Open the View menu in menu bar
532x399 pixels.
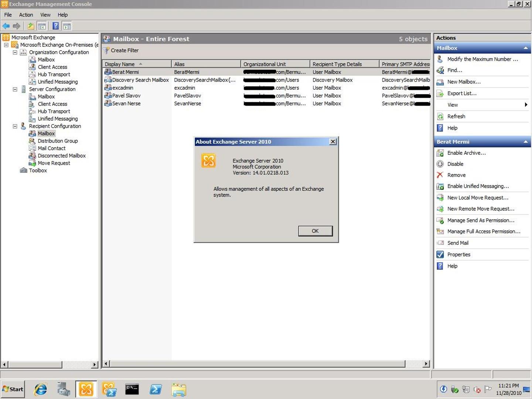click(x=45, y=15)
